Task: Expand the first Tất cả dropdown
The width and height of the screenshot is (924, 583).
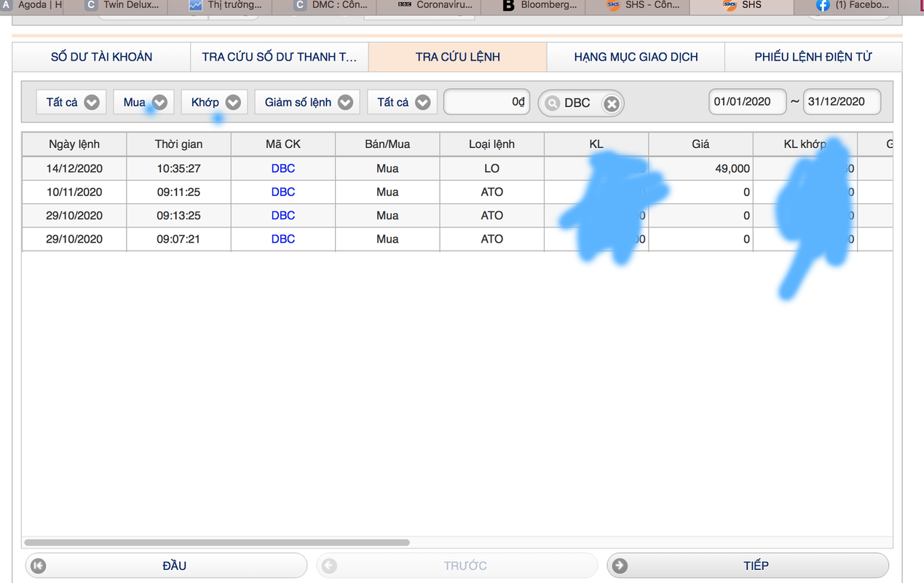Action: point(71,103)
